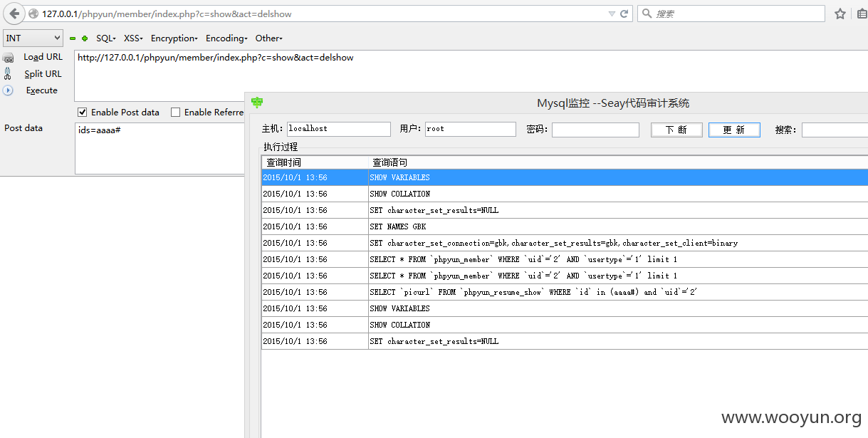868x438 pixels.
Task: Click the Post data text area
Action: coord(160,148)
